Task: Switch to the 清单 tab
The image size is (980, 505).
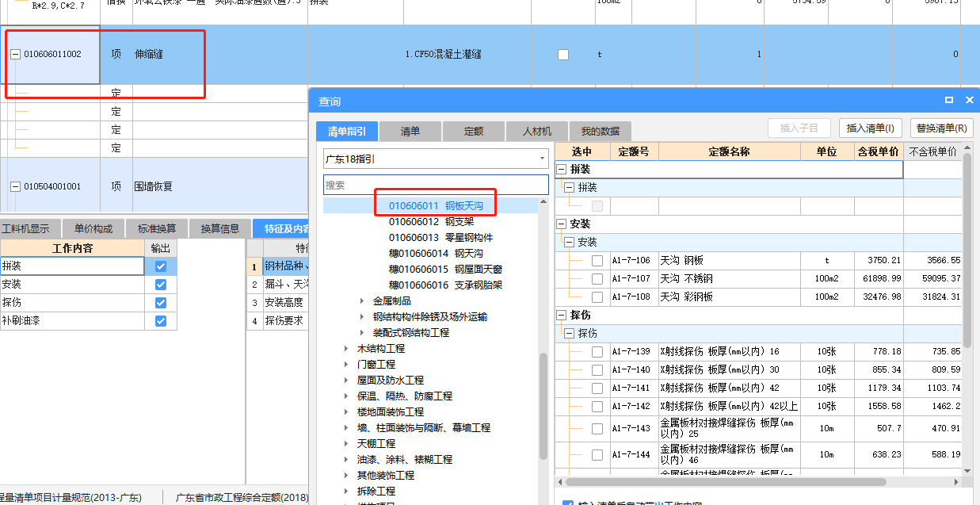Action: (410, 132)
